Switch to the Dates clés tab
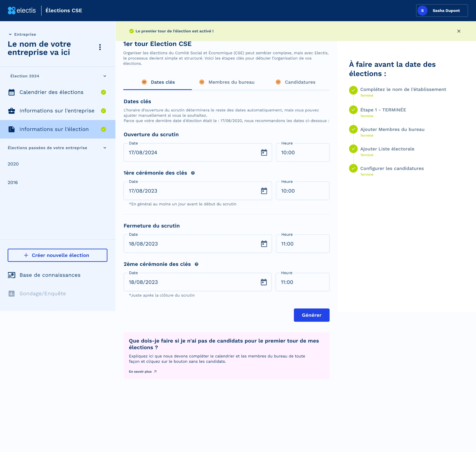476x452 pixels. tap(158, 82)
